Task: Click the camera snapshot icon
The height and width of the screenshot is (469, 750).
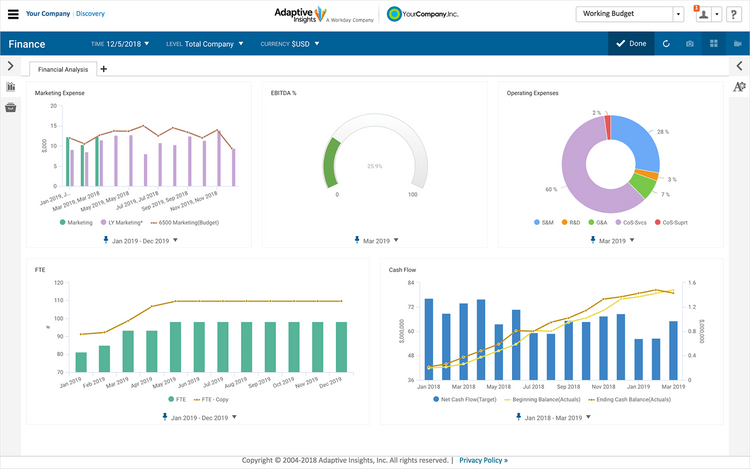Action: click(x=690, y=44)
